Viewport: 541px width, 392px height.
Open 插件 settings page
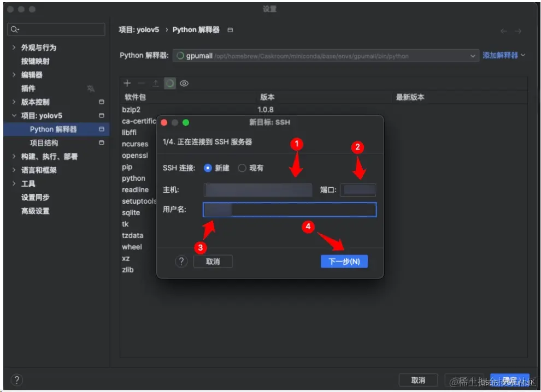click(28, 88)
